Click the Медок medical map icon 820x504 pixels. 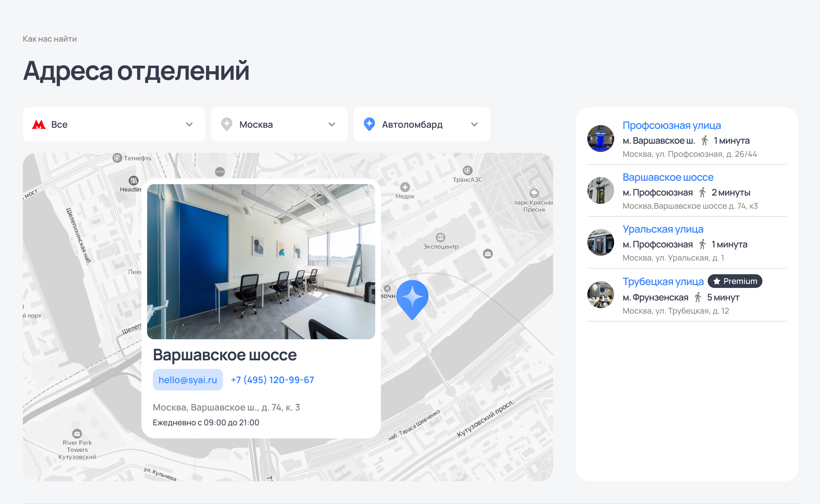(x=405, y=187)
